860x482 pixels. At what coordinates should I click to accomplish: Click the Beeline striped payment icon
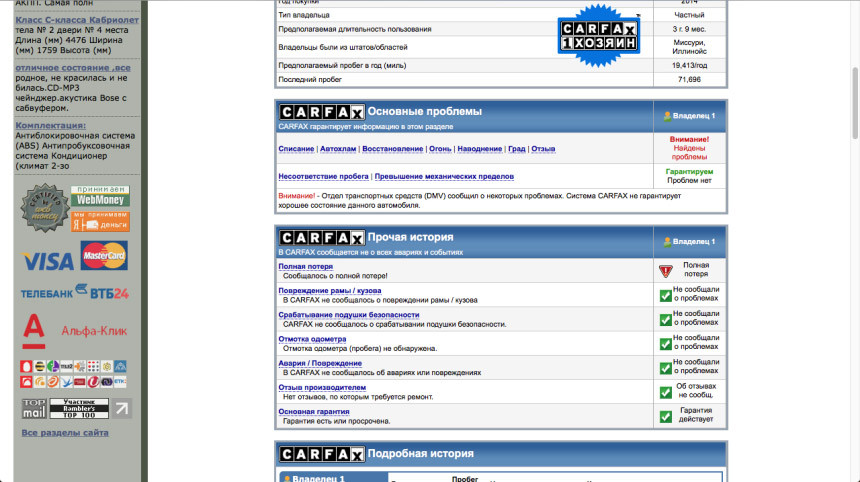pyautogui.click(x=40, y=366)
